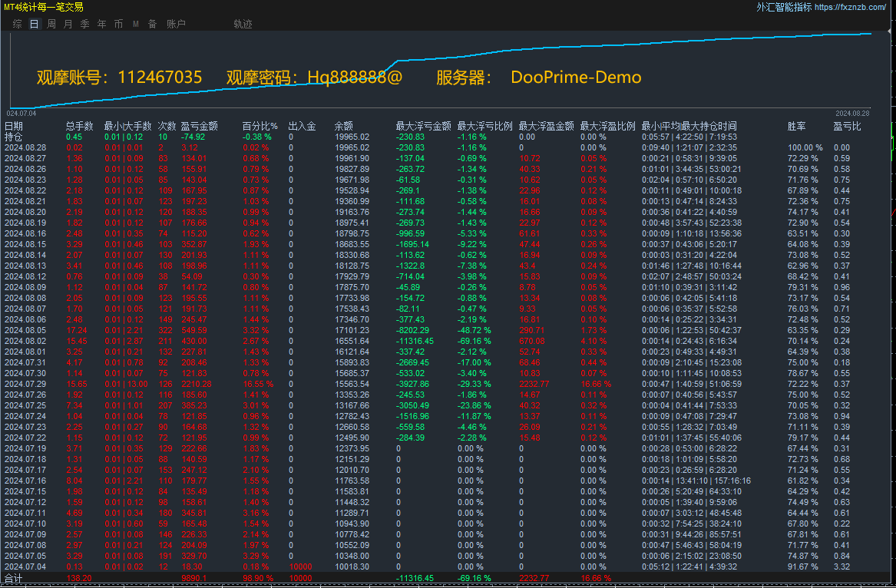896x588 pixels.
Task: Click 2232.77 in the 2024.07.29 row
Action: tap(535, 384)
